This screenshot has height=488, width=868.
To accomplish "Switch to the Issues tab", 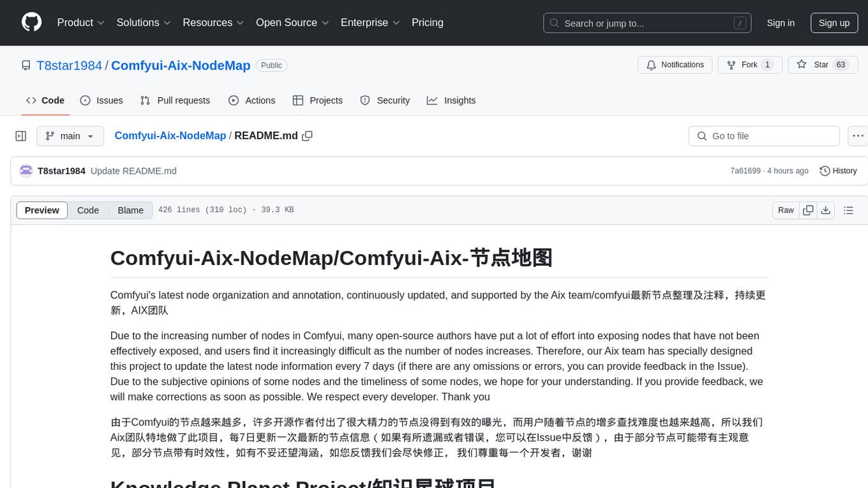I will pyautogui.click(x=101, y=100).
